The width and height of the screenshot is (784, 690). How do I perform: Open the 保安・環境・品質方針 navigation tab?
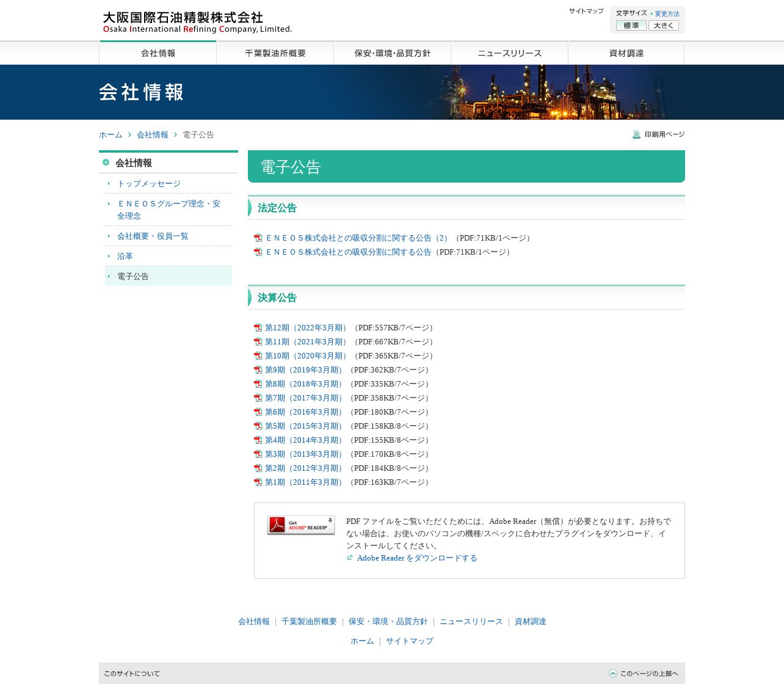coord(393,53)
